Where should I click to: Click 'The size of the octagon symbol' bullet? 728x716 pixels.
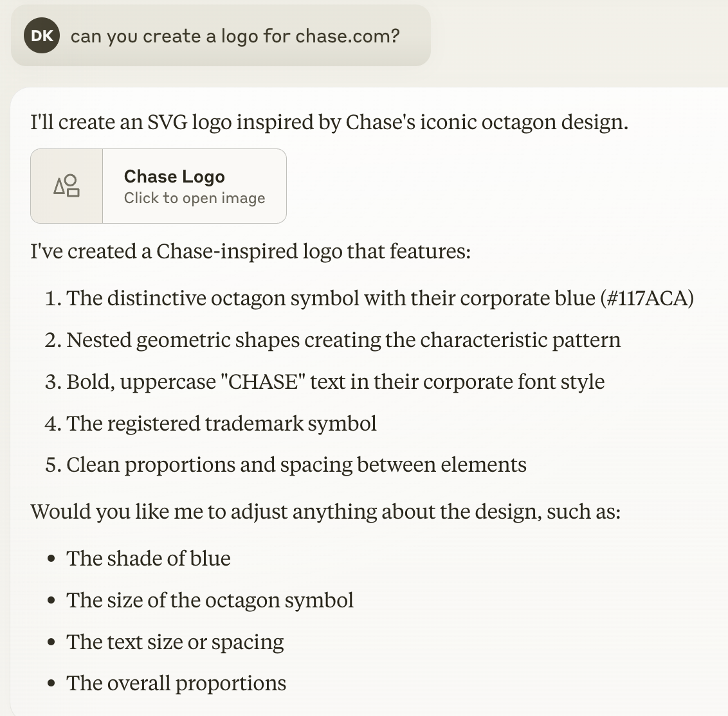coord(210,600)
